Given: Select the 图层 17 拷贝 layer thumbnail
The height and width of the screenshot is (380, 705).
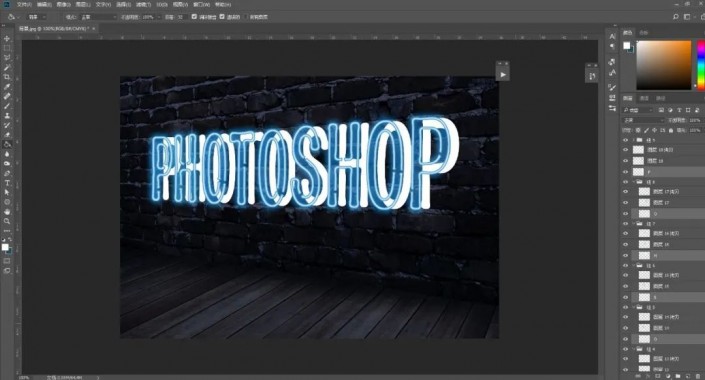Looking at the screenshot, I should point(644,192).
